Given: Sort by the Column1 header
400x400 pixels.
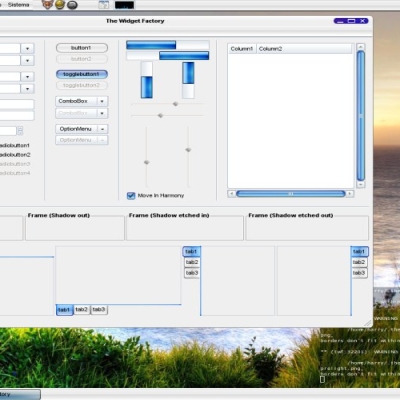Looking at the screenshot, I should [242, 49].
